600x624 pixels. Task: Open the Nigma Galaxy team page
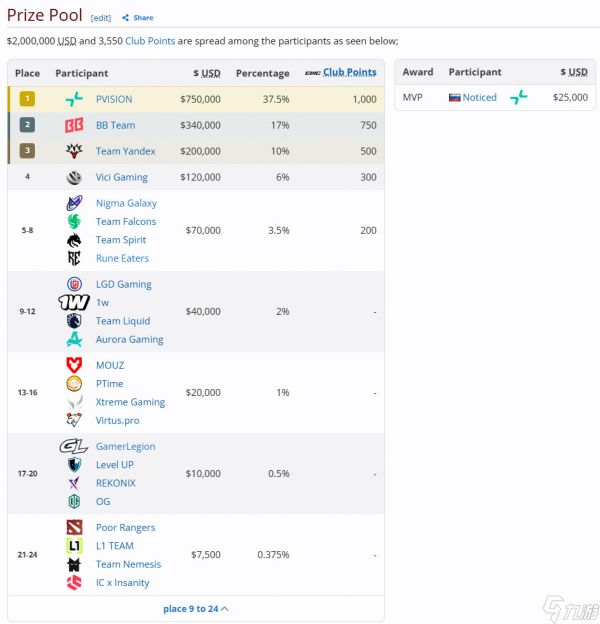(127, 203)
